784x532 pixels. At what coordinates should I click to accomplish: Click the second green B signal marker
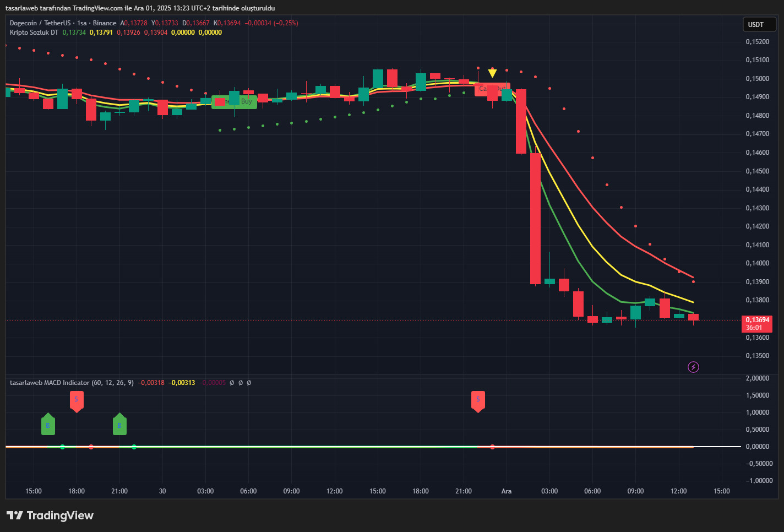tap(119, 425)
